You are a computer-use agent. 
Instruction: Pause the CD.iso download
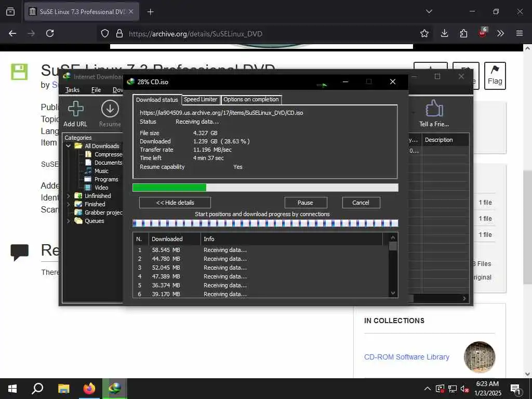coord(305,203)
